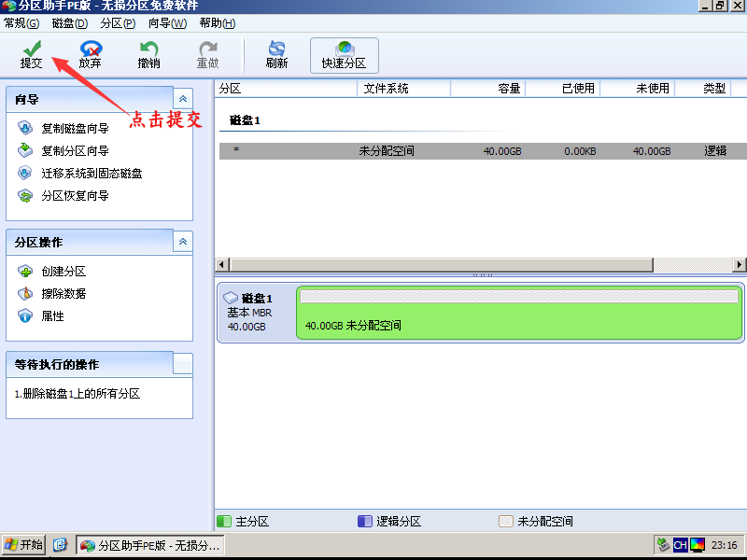
Task: Select the 未分配空间 row in partition list
Action: pos(483,151)
